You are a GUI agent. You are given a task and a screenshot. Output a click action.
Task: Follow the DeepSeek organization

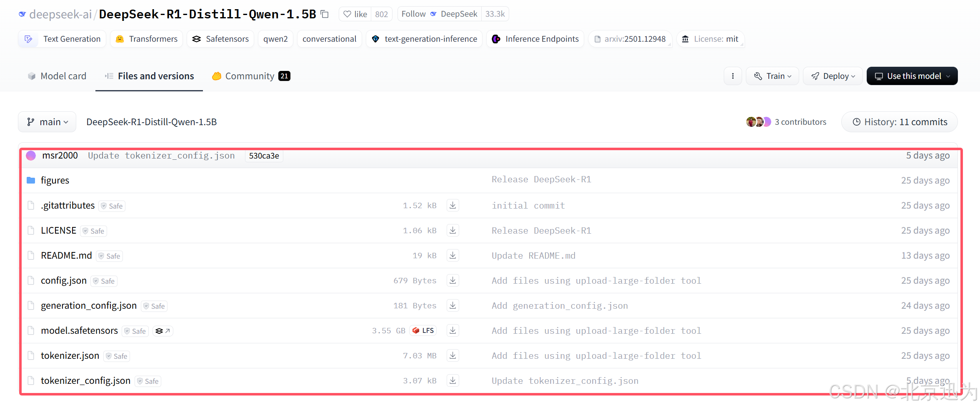tap(439, 14)
